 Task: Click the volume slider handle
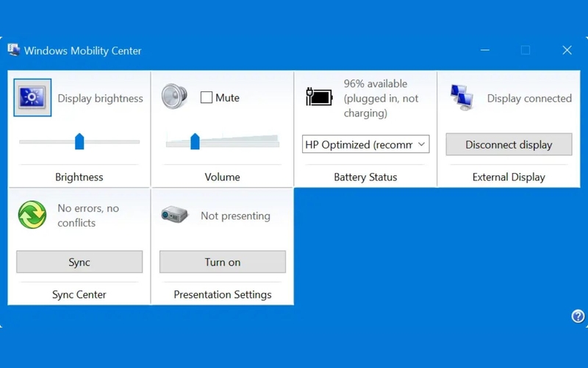click(195, 141)
